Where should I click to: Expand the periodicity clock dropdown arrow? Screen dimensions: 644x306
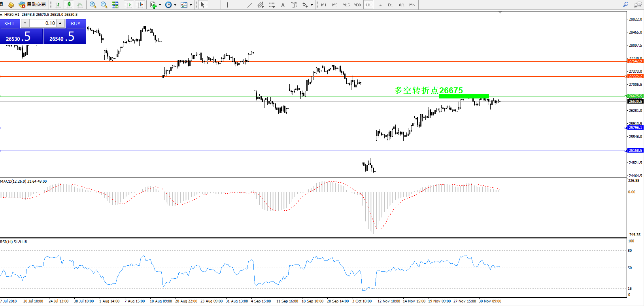tap(175, 5)
